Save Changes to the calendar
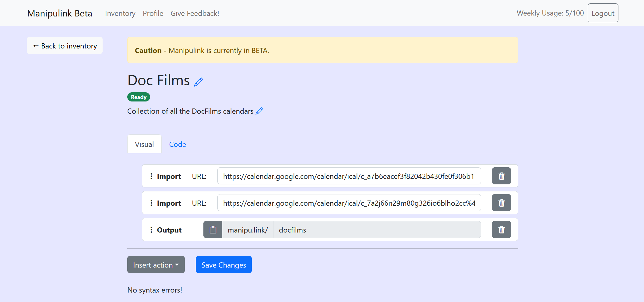Viewport: 644px width, 302px height. click(x=224, y=265)
